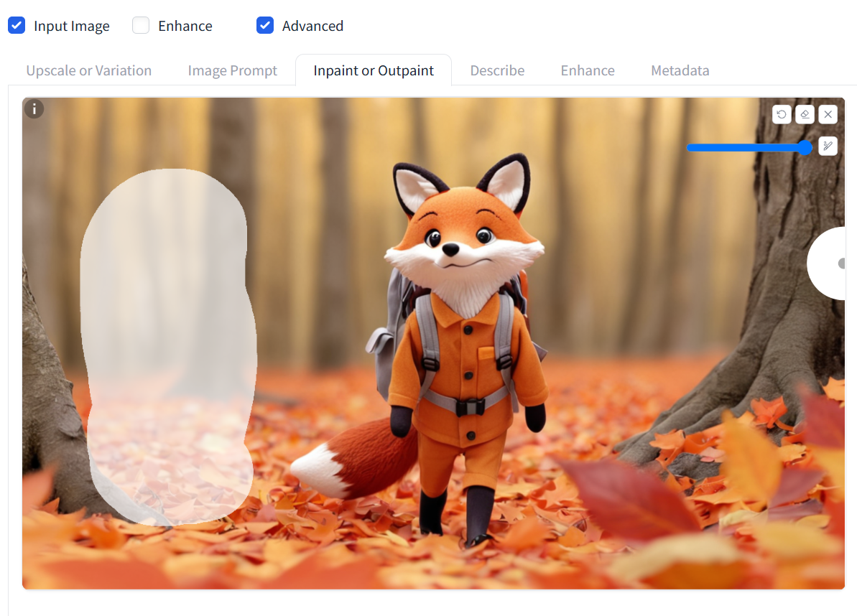This screenshot has height=616, width=857.
Task: Click the info icon on the canvas
Action: (34, 109)
